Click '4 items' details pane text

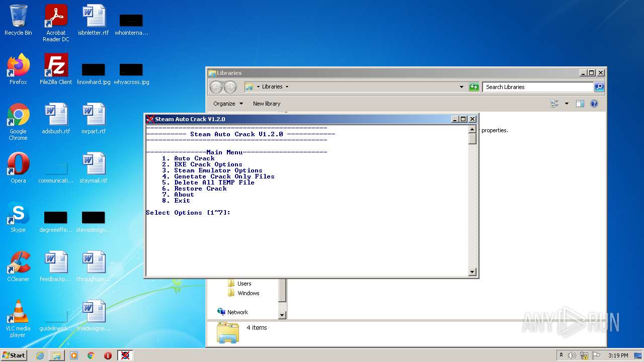(x=257, y=328)
